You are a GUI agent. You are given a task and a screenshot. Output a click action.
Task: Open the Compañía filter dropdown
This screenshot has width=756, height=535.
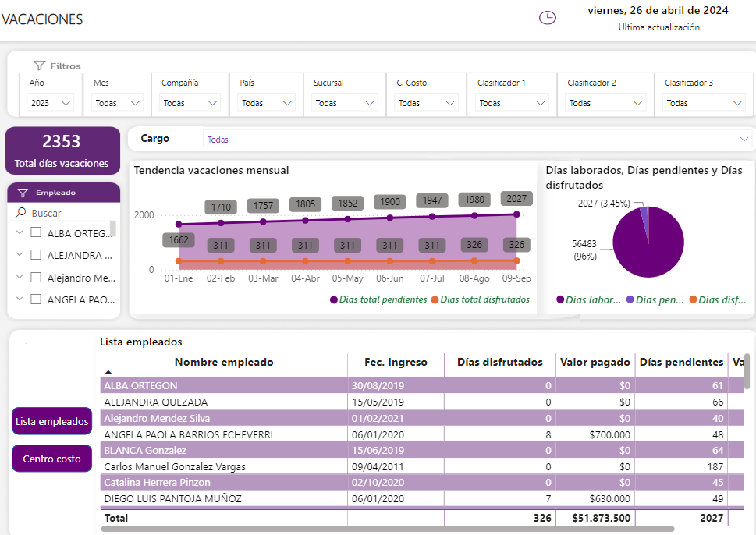click(x=190, y=103)
